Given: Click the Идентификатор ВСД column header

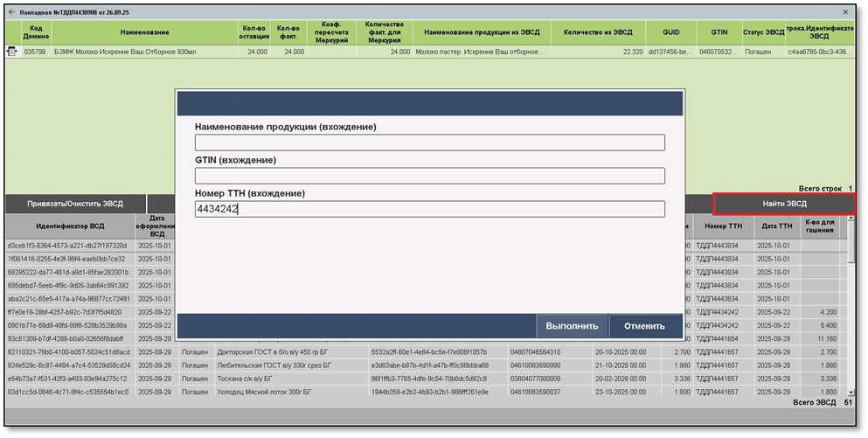Looking at the screenshot, I should (x=69, y=226).
